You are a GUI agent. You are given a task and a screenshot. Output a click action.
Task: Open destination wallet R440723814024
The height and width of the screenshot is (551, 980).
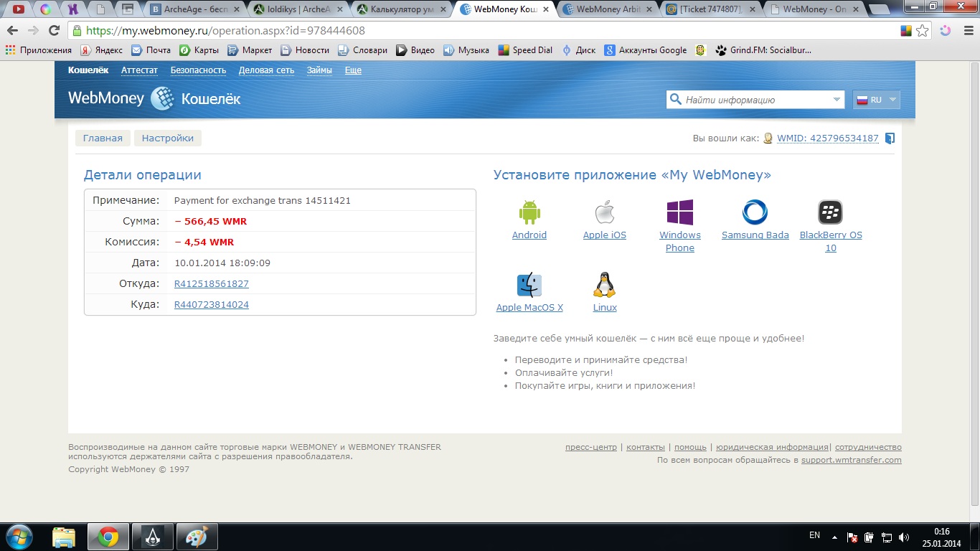[x=212, y=305]
